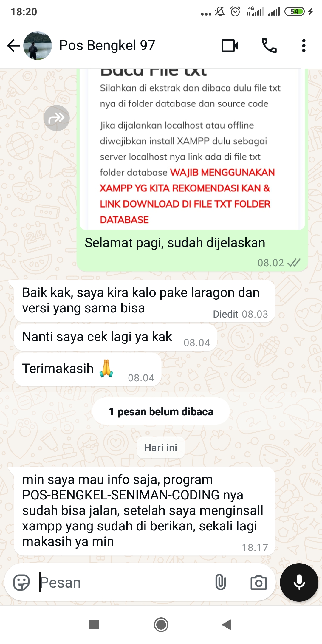Screen dimensions: 322x644
Task: Tap the Hari ini date label
Action: click(x=161, y=448)
